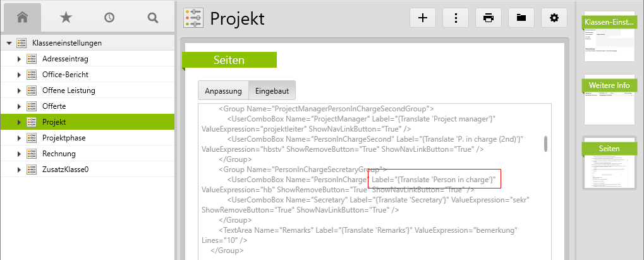
Task: Collapse the Klasseneinstellungen tree node
Action: 9,43
